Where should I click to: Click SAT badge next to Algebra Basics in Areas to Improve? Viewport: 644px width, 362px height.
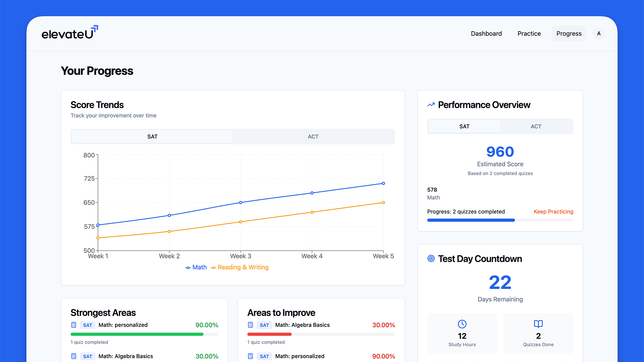[x=264, y=325]
